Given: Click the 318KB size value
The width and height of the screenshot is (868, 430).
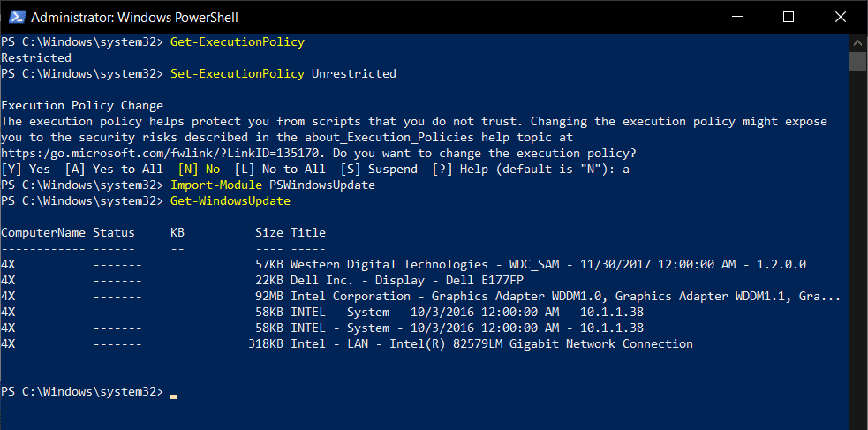Looking at the screenshot, I should (266, 344).
